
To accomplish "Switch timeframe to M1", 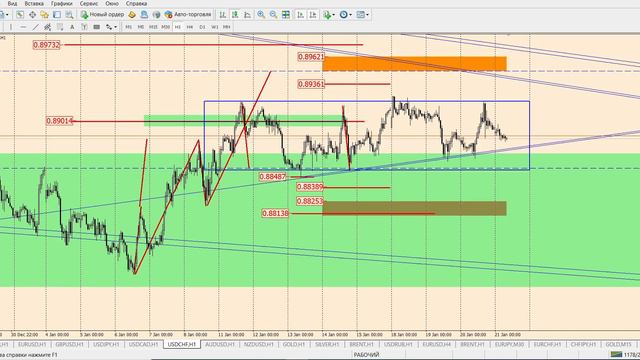I will pos(129,27).
